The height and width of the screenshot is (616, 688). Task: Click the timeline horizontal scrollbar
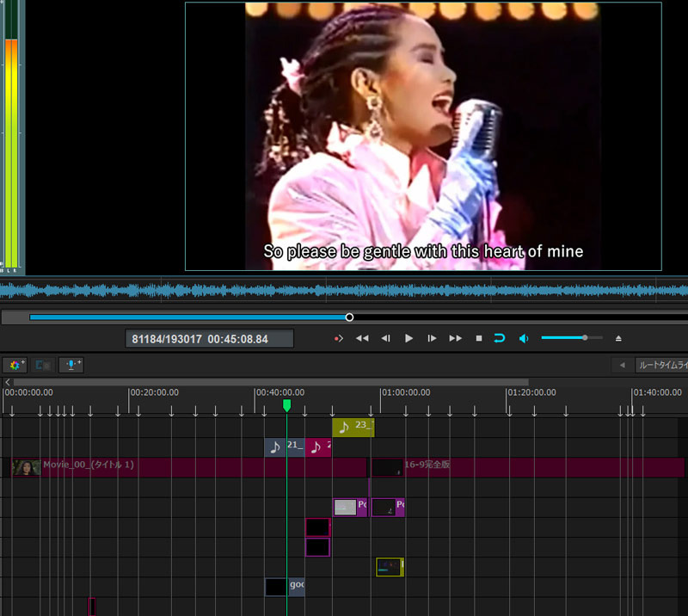[271, 383]
